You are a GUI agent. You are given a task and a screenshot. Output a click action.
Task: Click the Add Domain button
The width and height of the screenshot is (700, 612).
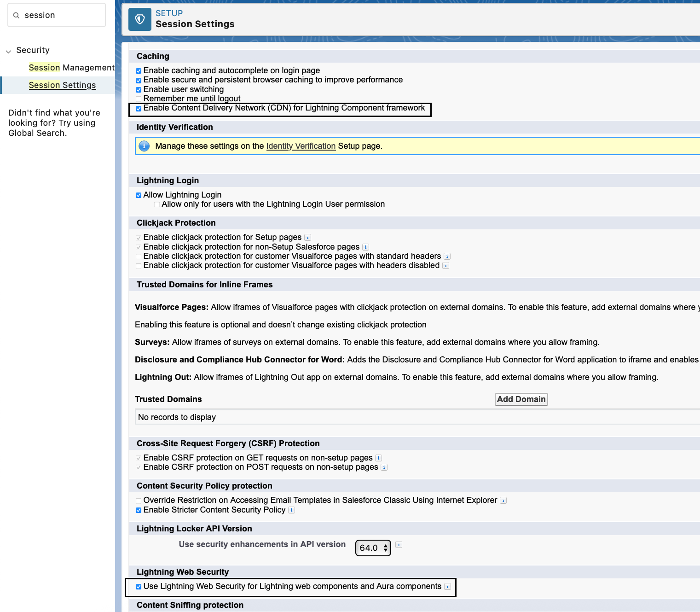click(x=521, y=399)
